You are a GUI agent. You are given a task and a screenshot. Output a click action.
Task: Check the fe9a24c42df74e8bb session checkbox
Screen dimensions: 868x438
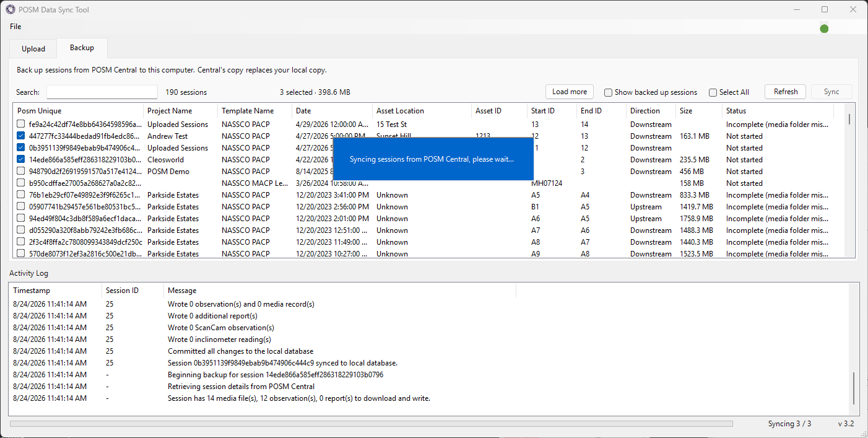coord(21,124)
